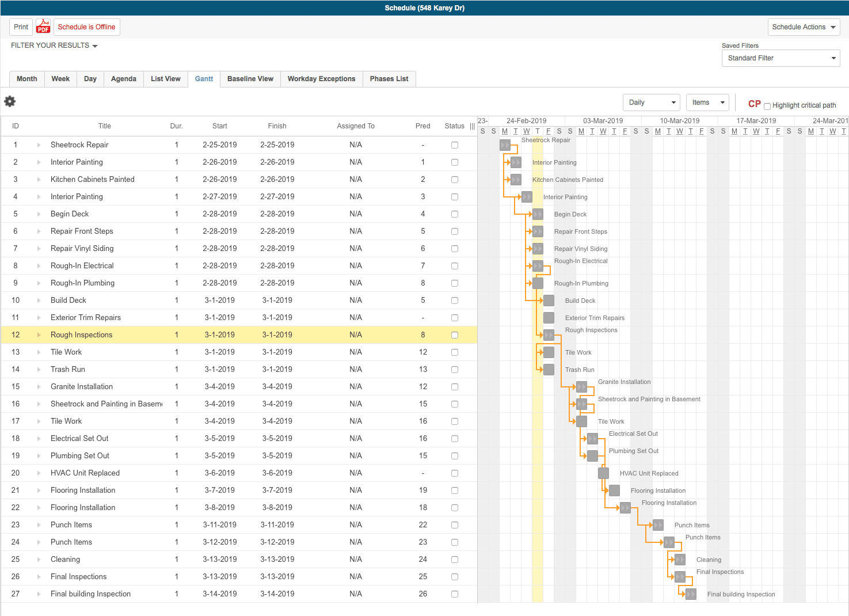
Task: Check status box for Granite Installation
Action: coord(455,387)
